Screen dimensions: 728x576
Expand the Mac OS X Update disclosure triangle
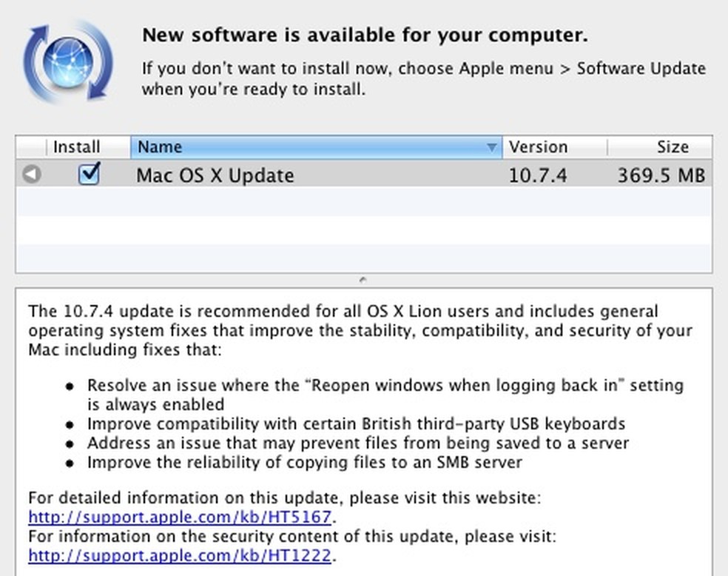30,175
